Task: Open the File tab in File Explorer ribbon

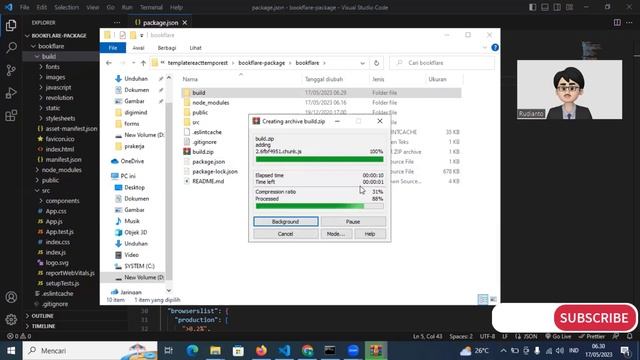Action: (x=113, y=48)
